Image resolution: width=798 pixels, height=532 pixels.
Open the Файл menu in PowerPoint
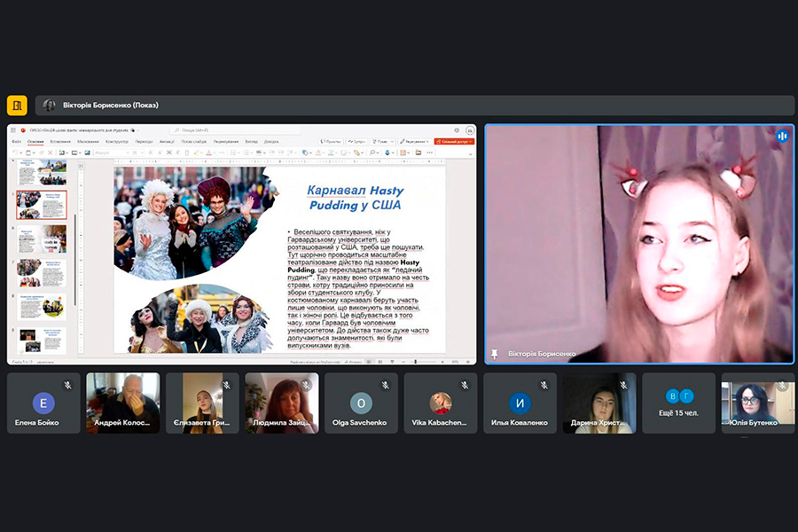pos(17,141)
